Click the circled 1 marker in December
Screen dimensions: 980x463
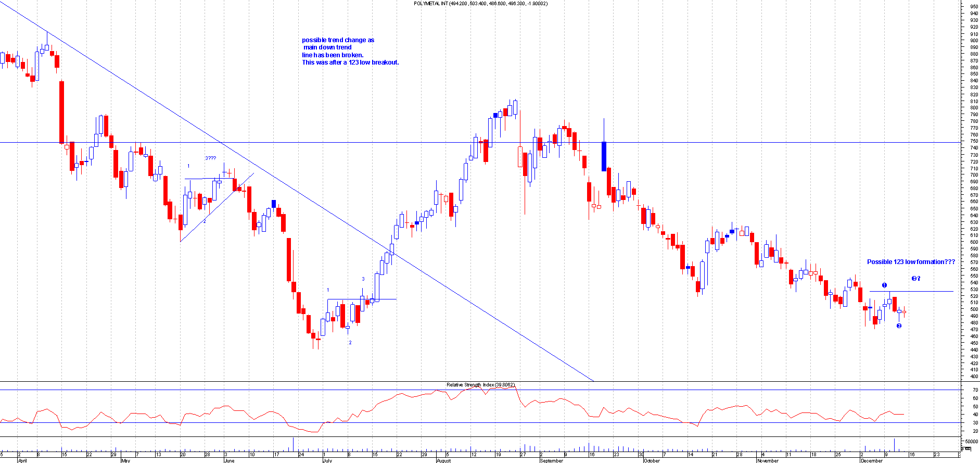coord(884,285)
